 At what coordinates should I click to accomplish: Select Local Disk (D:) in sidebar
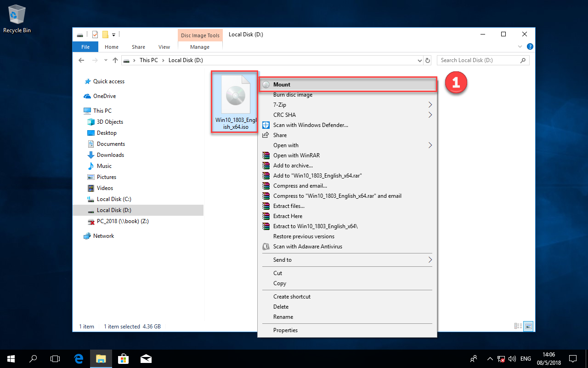(138, 210)
